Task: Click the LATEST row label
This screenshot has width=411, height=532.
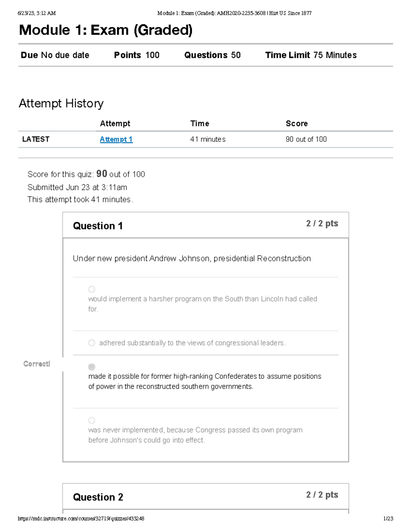Action: point(36,139)
